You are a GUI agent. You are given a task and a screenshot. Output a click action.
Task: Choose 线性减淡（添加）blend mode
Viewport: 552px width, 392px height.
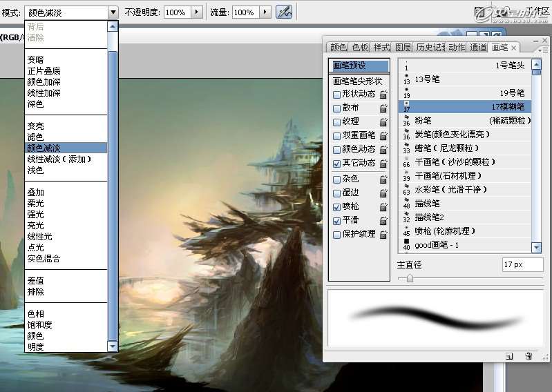[x=66, y=159]
